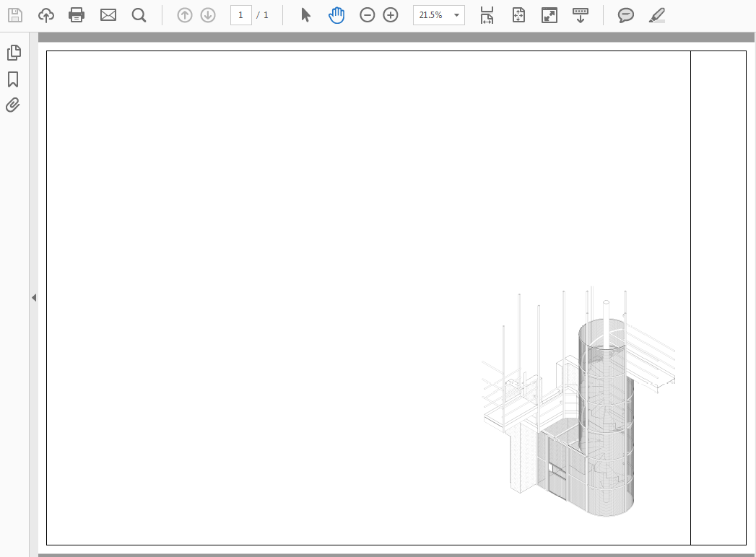This screenshot has width=756, height=557.
Task: Go to the previous page
Action: [185, 15]
